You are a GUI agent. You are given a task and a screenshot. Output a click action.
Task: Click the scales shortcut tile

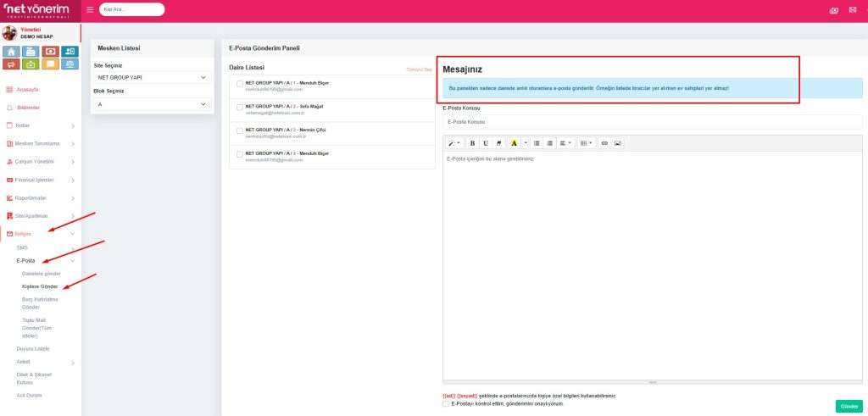[x=70, y=64]
